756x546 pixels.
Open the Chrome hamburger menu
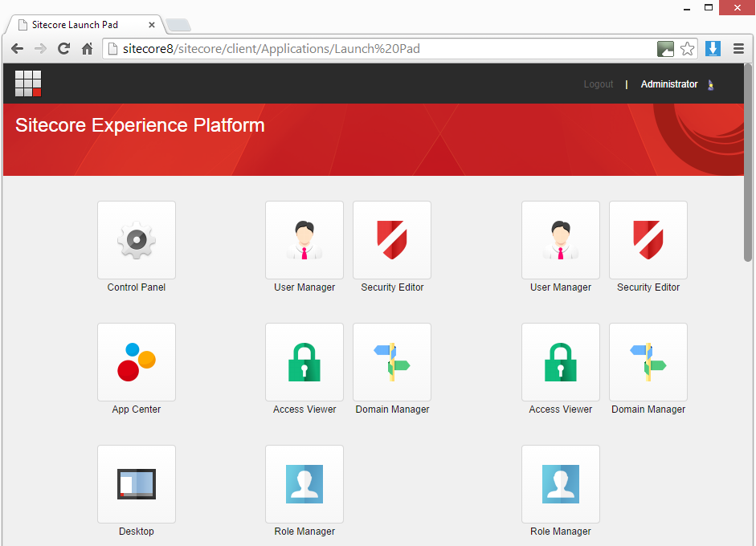[738, 49]
